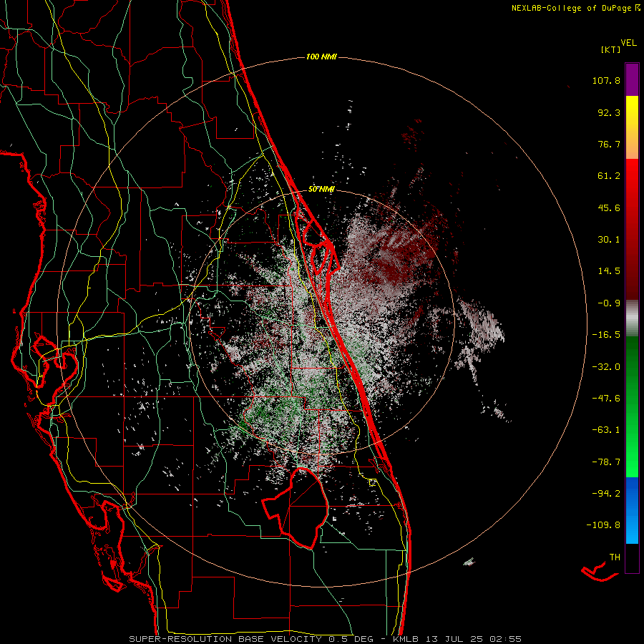The width and height of the screenshot is (644, 644).
Task: Click the blue segment of velocity color bar
Action: 632,510
